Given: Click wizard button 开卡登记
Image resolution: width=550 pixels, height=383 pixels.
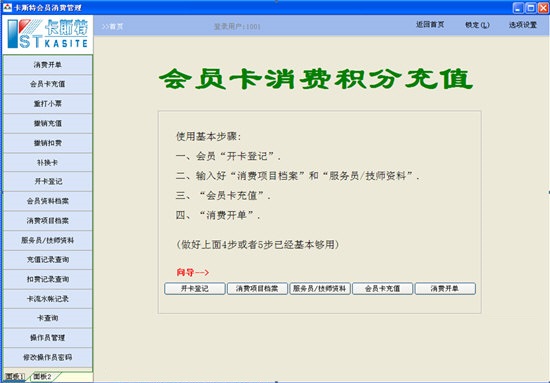Looking at the screenshot, I should click(195, 289).
